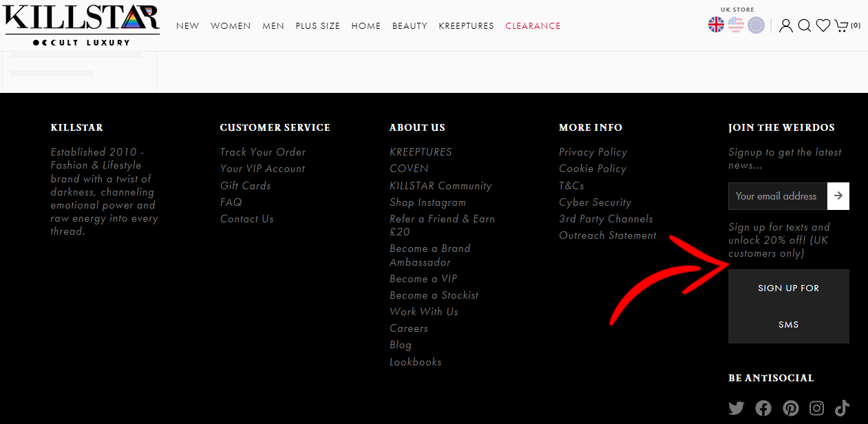Open the 3rd Party Channels link
This screenshot has width=868, height=424.
tap(606, 219)
